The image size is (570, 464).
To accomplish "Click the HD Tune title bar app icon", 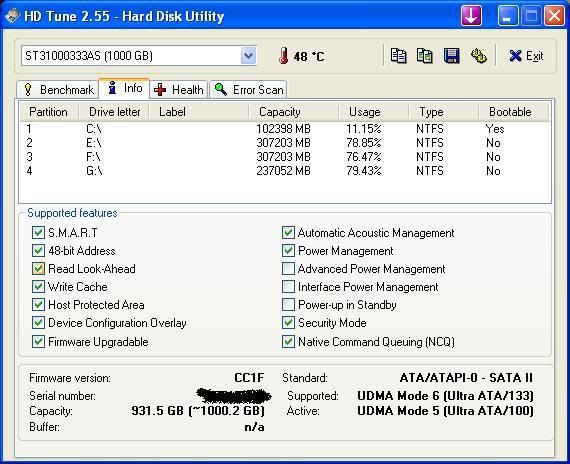I will tap(12, 16).
